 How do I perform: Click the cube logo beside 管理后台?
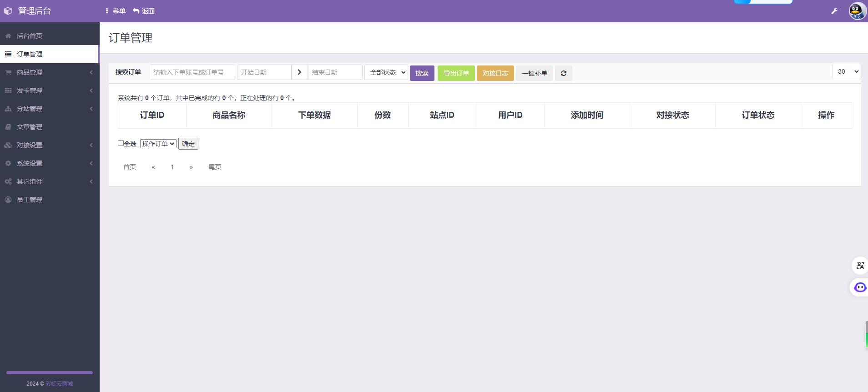(8, 11)
